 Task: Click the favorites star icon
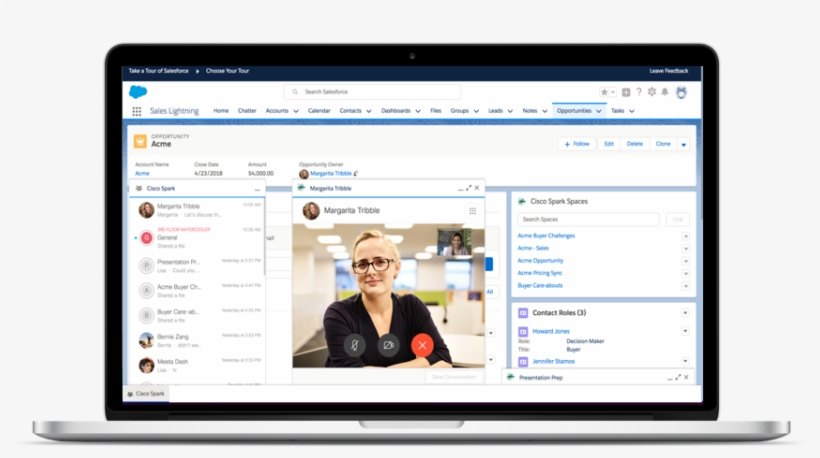tap(604, 92)
